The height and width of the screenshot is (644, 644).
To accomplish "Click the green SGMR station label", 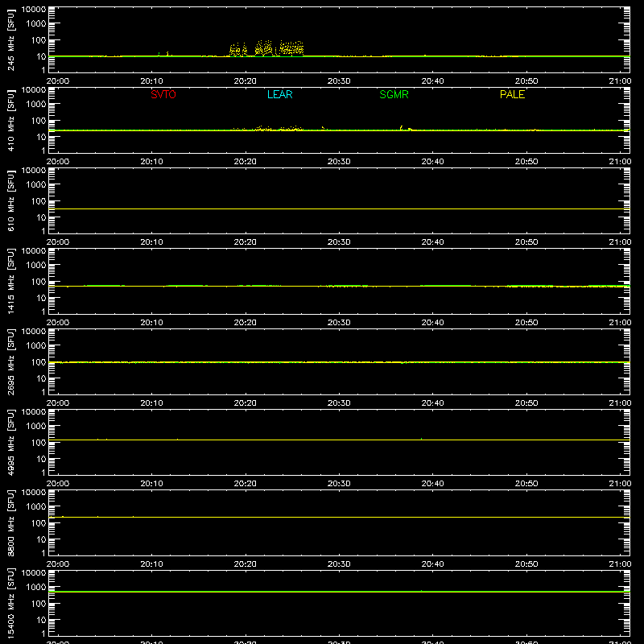I will click(394, 94).
